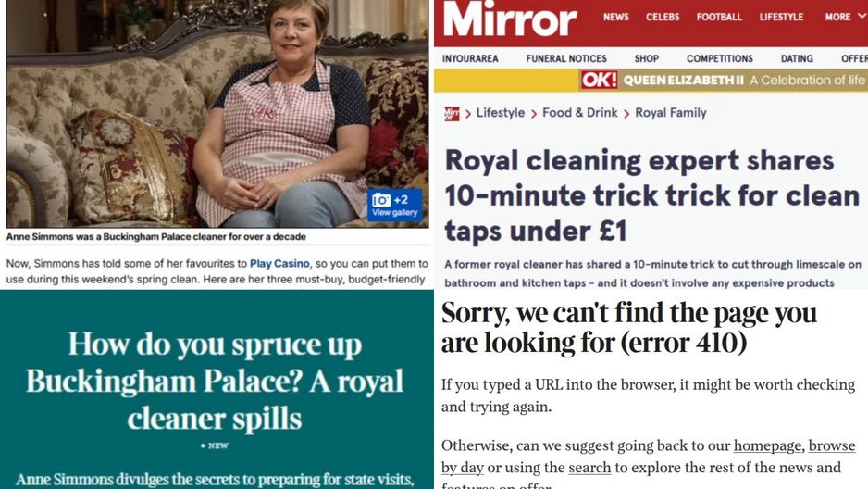Open the Royal Family breadcrumb
This screenshot has width=868, height=489.
pyautogui.click(x=670, y=113)
